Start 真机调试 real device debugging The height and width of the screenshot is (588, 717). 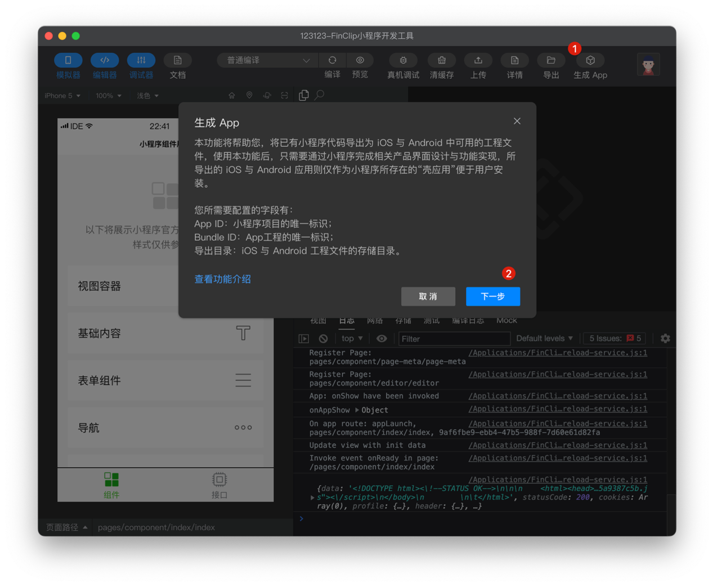pyautogui.click(x=403, y=60)
